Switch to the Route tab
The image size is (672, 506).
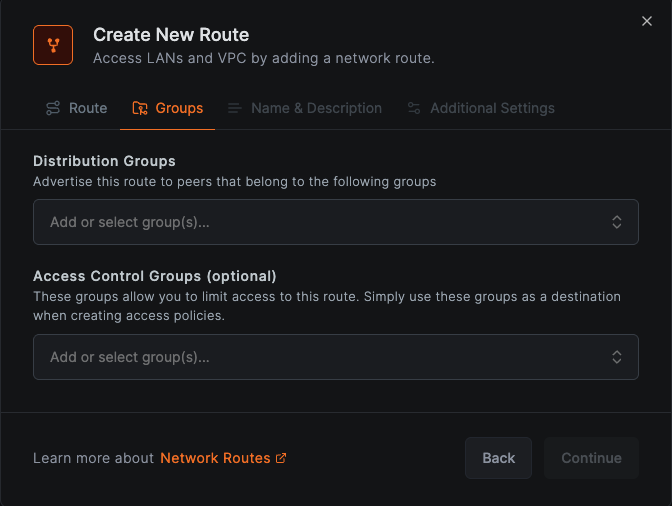click(x=88, y=108)
